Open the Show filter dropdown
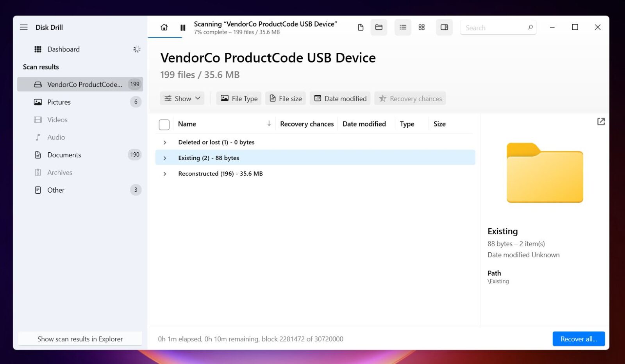 [x=182, y=98]
